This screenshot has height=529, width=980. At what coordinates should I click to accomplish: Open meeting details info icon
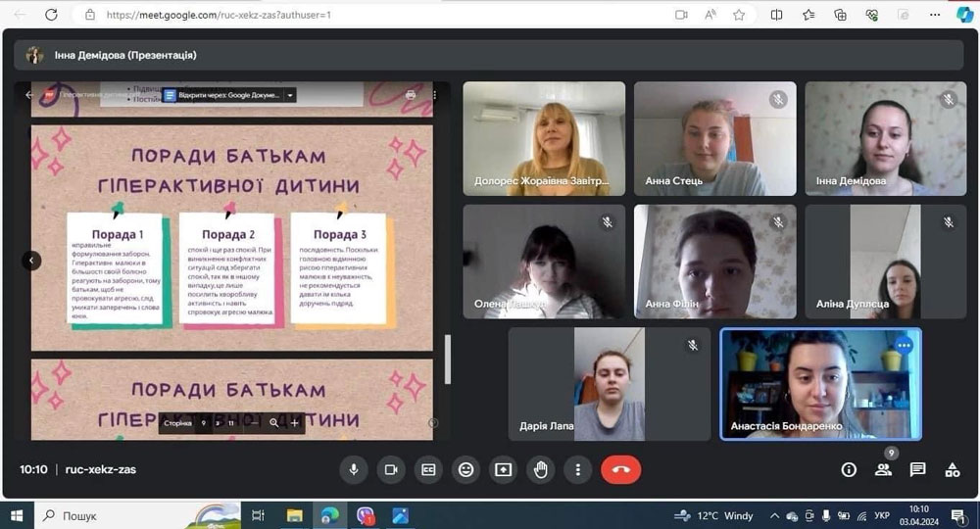(848, 469)
